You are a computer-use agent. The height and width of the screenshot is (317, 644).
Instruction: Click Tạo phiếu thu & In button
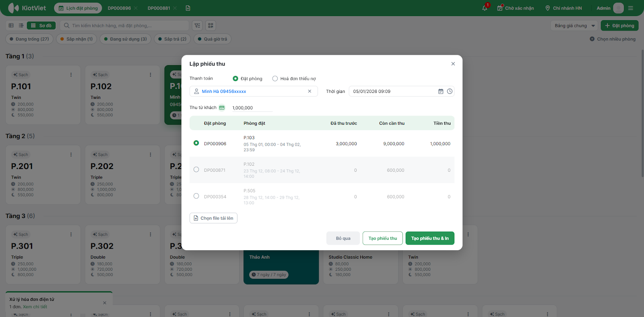430,238
